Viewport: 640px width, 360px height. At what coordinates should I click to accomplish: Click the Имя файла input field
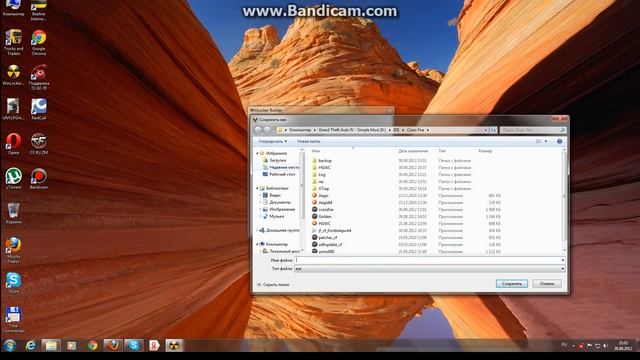tap(429, 260)
